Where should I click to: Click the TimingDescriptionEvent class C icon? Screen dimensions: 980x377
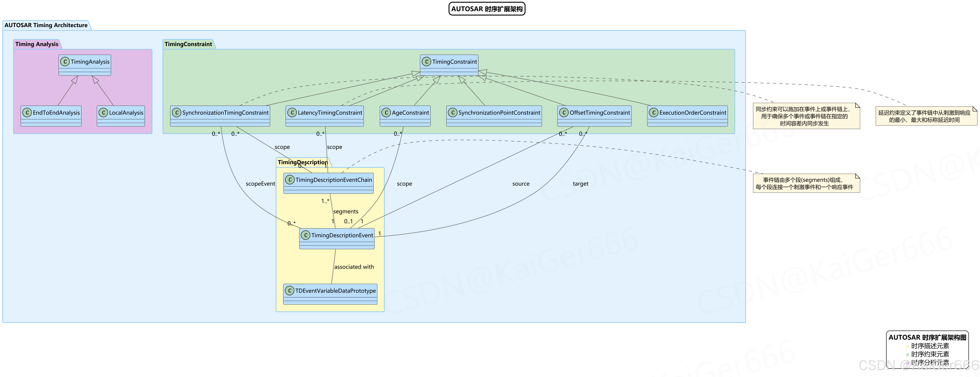(x=305, y=235)
